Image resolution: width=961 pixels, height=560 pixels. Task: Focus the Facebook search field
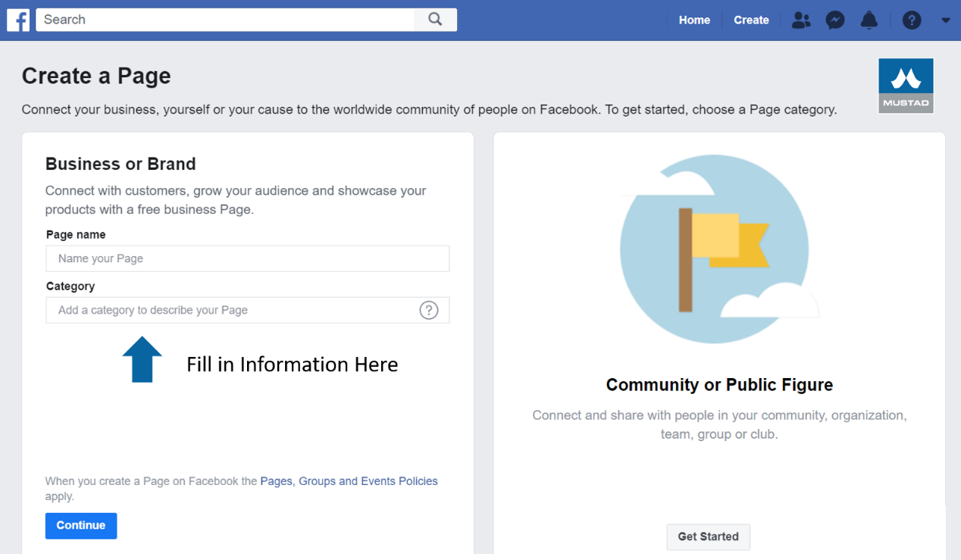point(225,20)
